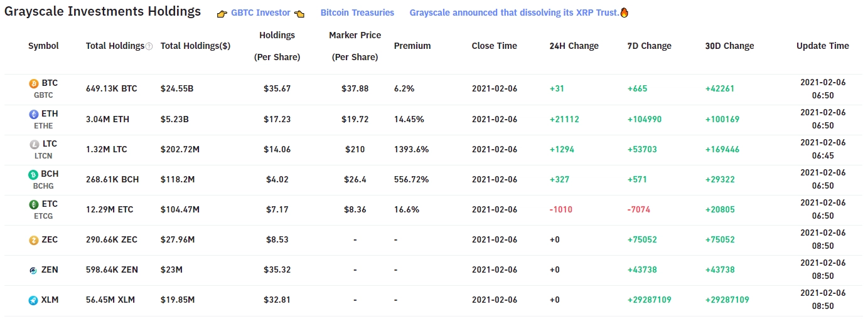Click the 1393.6% premium value

coord(412,149)
